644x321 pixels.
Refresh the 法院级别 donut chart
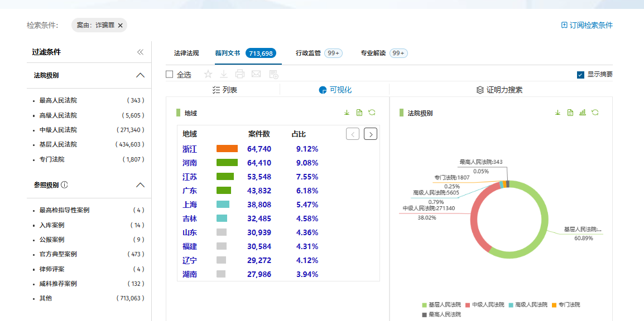[595, 112]
